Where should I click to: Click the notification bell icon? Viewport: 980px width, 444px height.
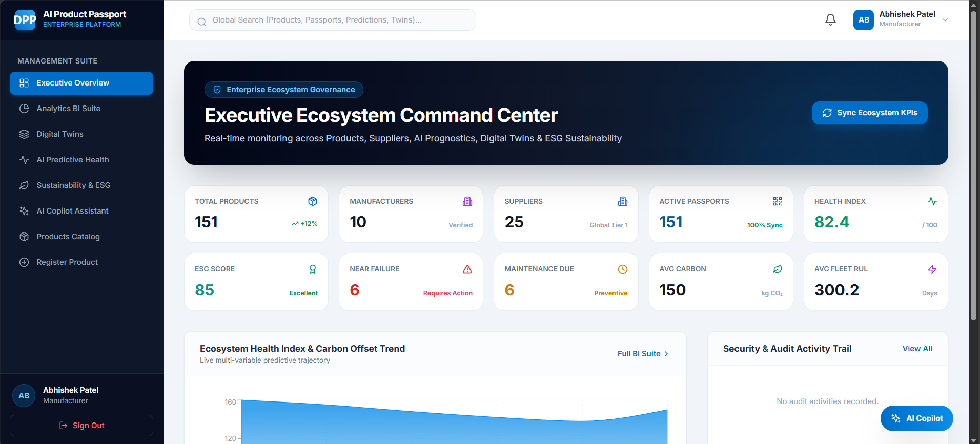coord(830,20)
